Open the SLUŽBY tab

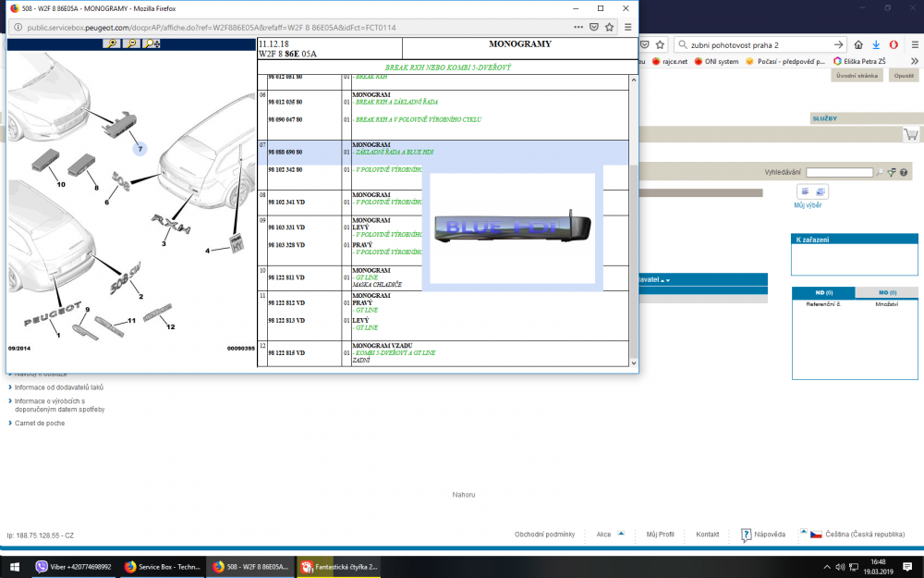824,118
